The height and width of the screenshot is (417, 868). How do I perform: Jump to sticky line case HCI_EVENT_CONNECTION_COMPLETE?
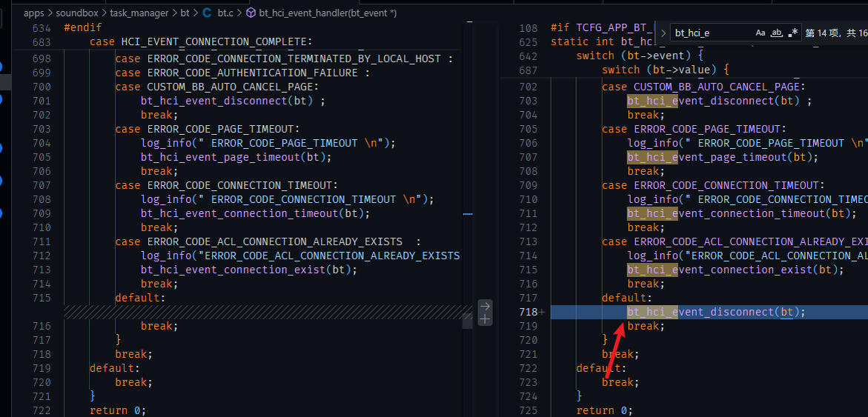[x=201, y=42]
